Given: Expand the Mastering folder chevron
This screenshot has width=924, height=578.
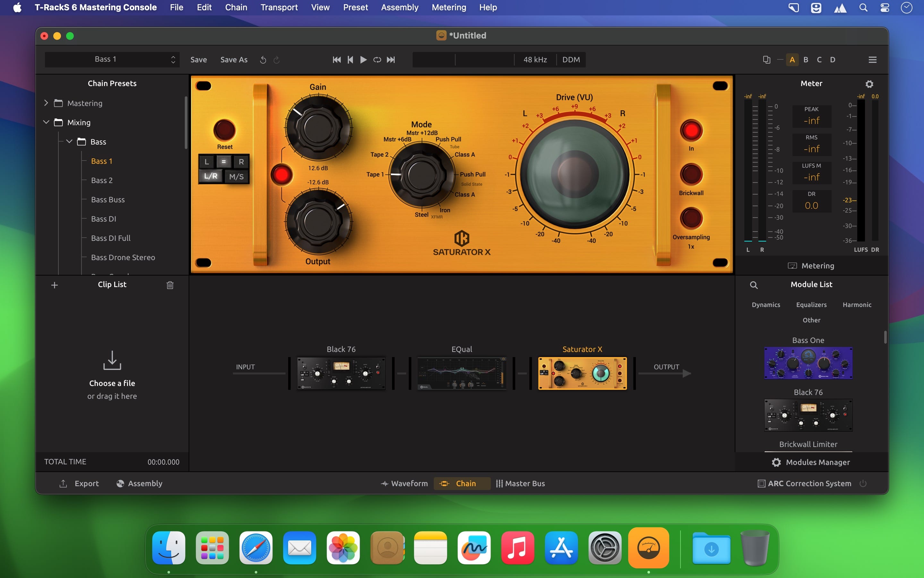Looking at the screenshot, I should click(x=46, y=103).
